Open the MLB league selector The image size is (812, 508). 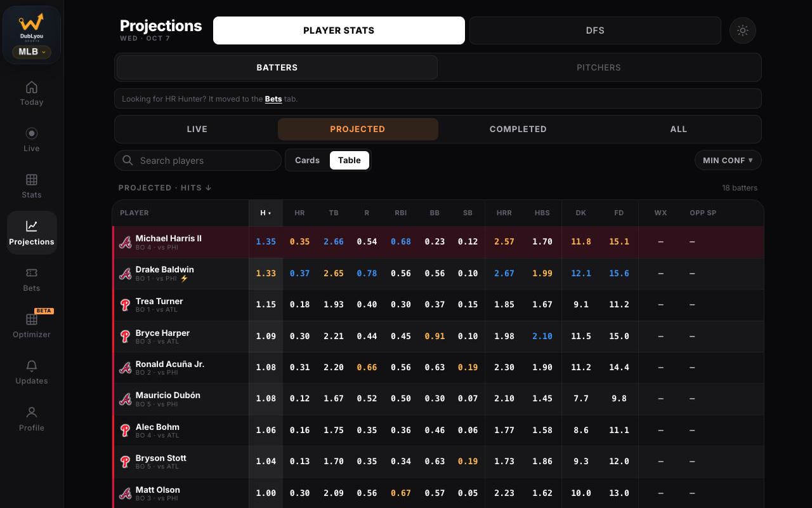click(32, 52)
